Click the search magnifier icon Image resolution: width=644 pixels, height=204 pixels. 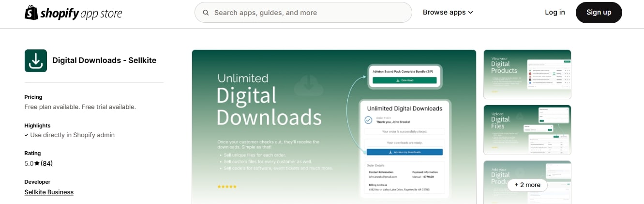click(x=206, y=13)
